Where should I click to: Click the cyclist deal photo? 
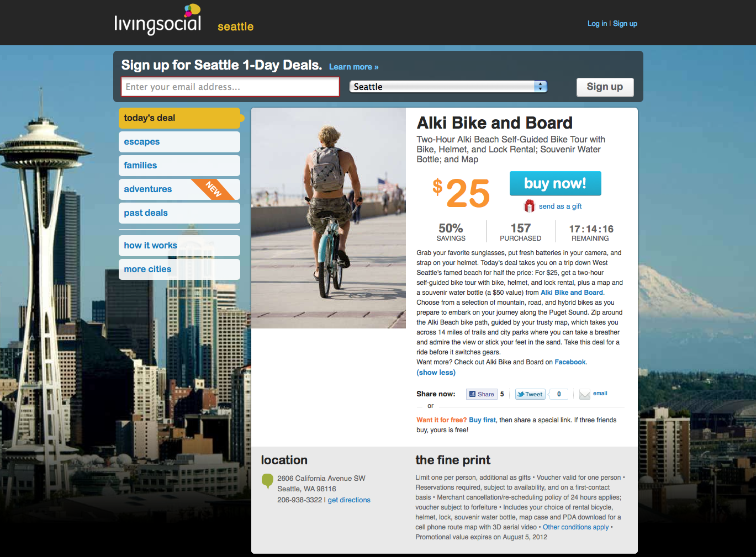(x=329, y=218)
